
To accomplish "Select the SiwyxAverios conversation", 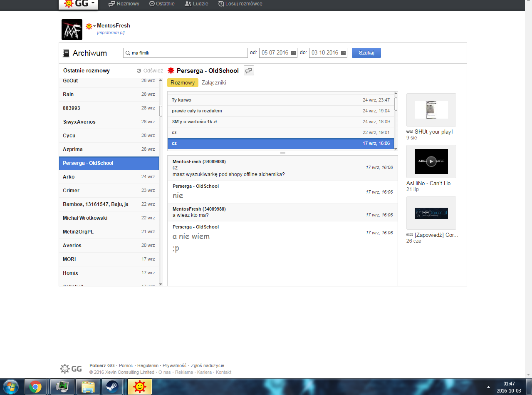I will click(x=109, y=122).
